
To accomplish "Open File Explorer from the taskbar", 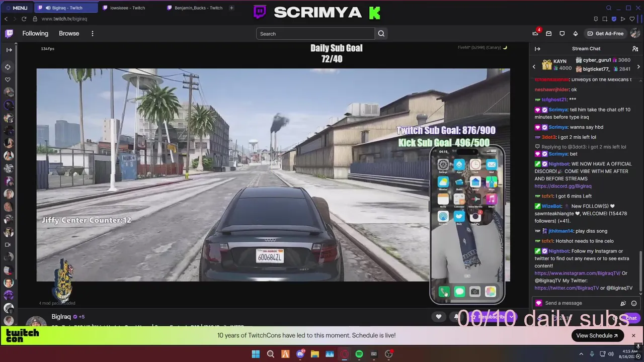I will (314, 354).
